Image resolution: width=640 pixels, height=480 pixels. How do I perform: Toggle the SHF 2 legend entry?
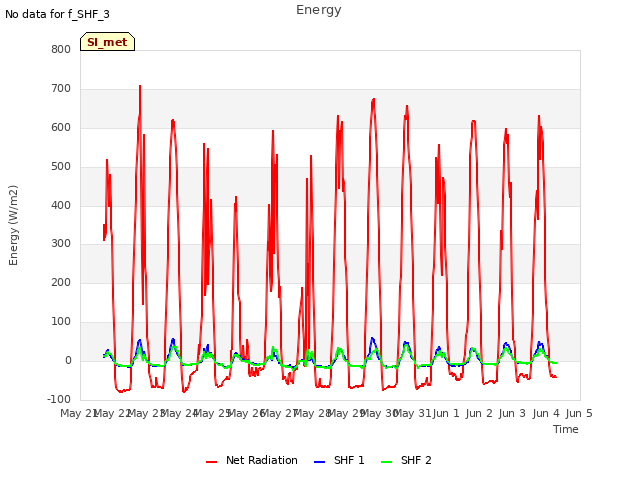tap(406, 460)
